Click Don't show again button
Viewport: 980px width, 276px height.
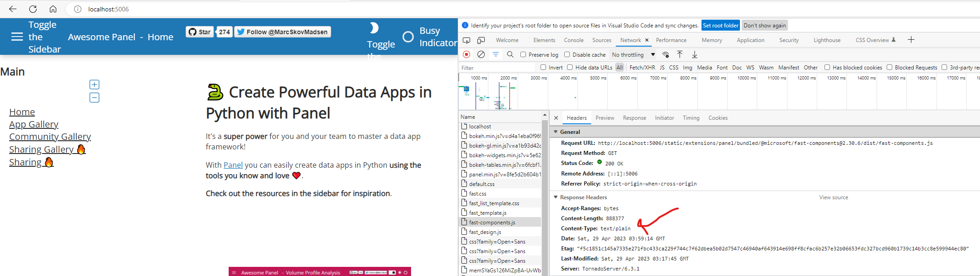coord(765,26)
